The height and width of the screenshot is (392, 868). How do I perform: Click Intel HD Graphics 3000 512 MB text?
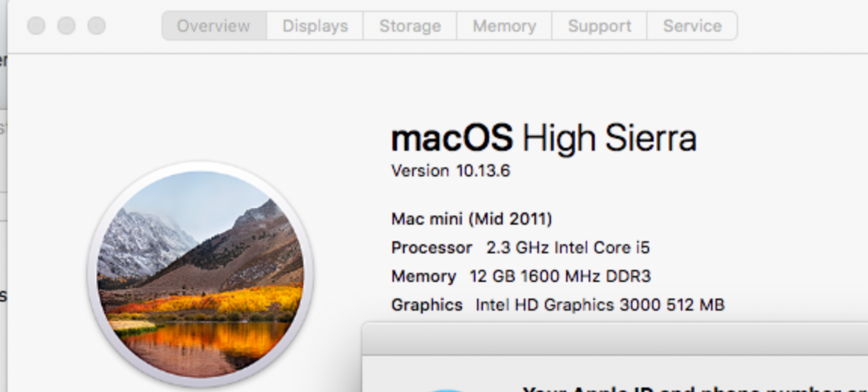point(599,305)
